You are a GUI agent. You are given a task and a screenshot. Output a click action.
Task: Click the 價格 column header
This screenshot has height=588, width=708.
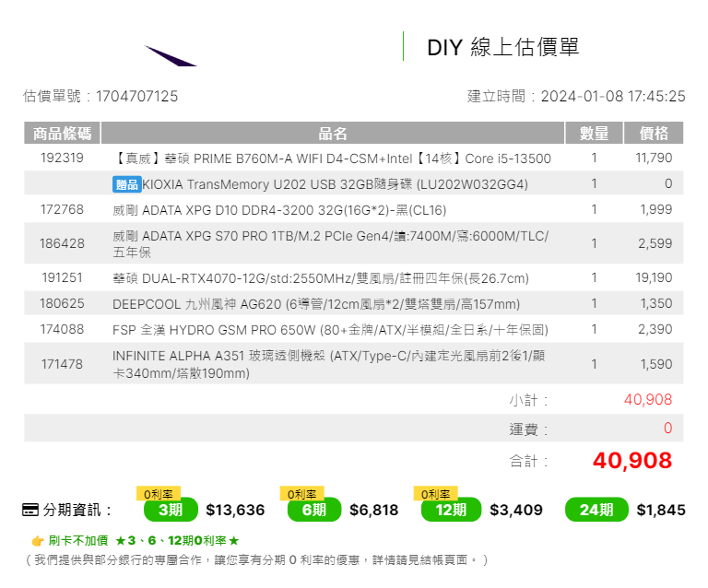coord(654,133)
